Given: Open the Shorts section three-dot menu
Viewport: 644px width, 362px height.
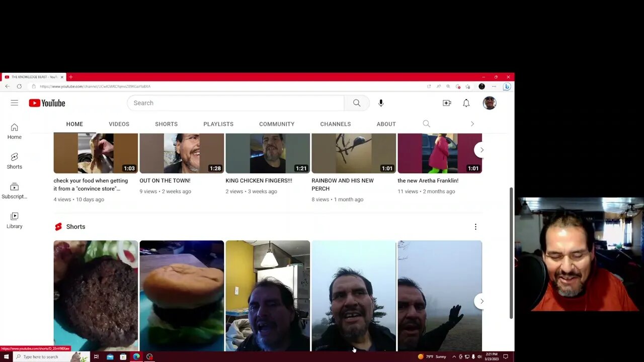Looking at the screenshot, I should (475, 227).
